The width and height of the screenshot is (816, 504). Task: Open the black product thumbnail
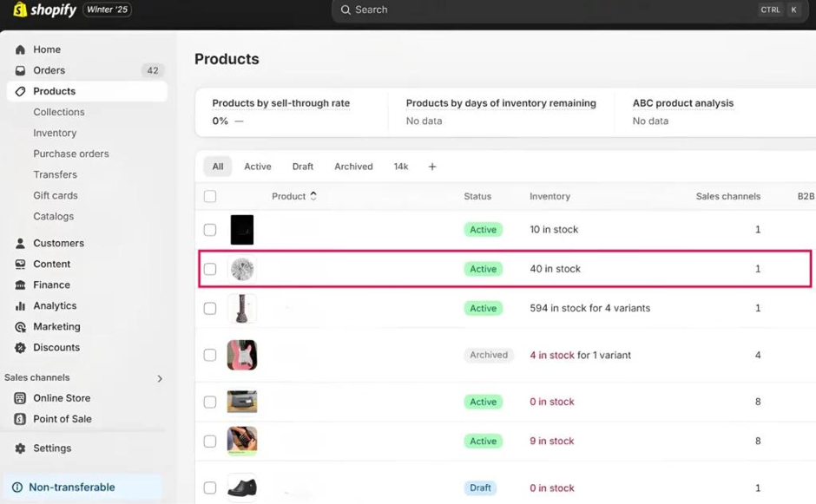point(242,229)
